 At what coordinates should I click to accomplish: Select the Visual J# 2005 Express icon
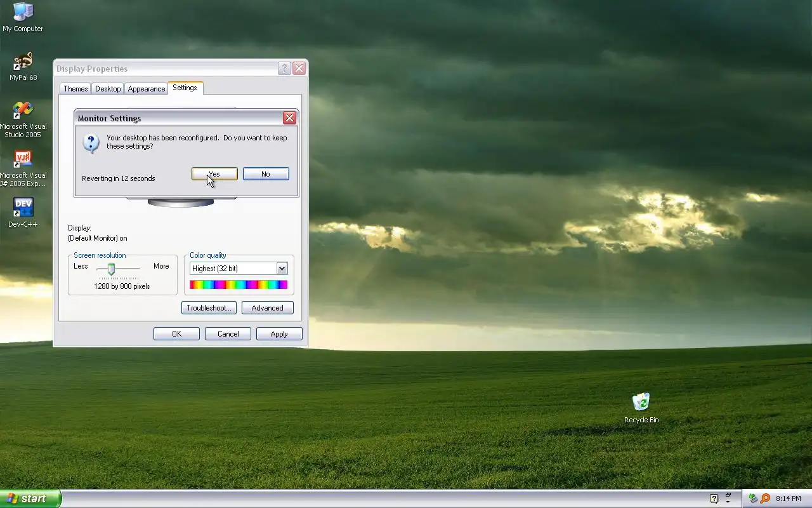point(23,169)
